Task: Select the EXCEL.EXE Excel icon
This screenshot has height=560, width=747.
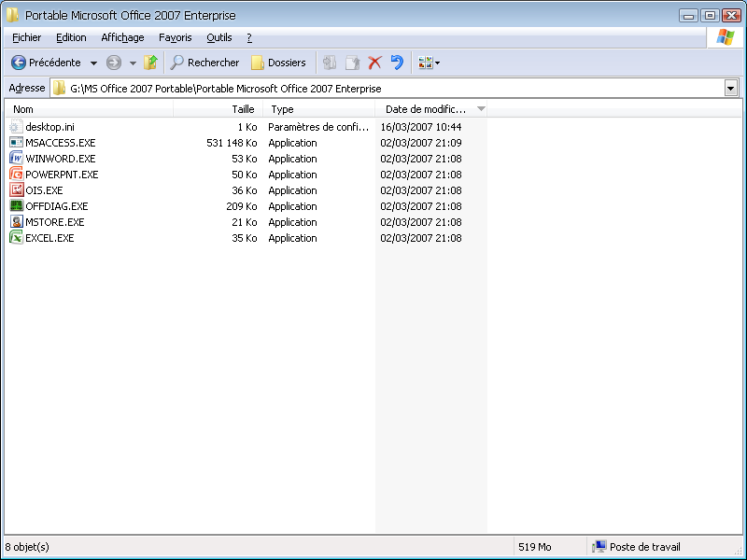Action: click(16, 237)
